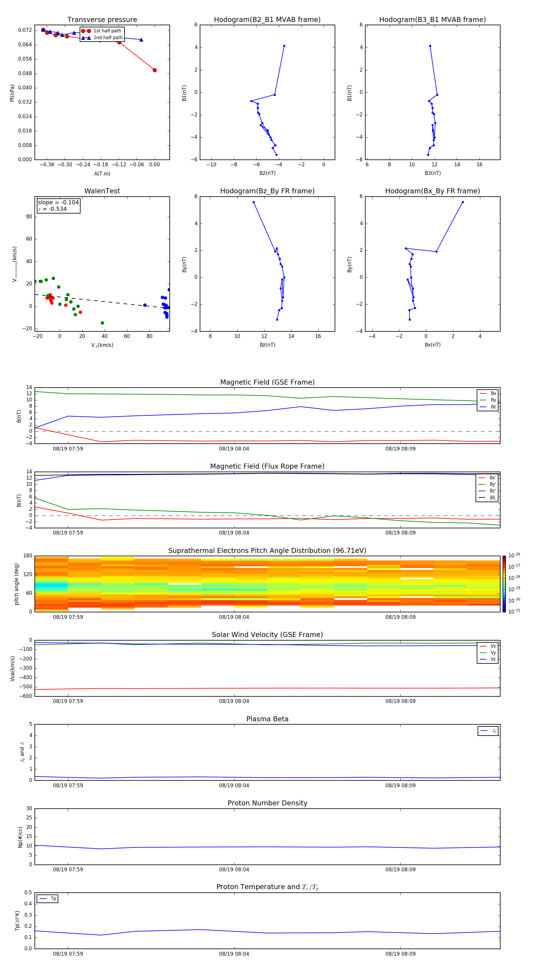
Task: Click the "Bz(nT)" x-axis label
Action: (x=267, y=345)
